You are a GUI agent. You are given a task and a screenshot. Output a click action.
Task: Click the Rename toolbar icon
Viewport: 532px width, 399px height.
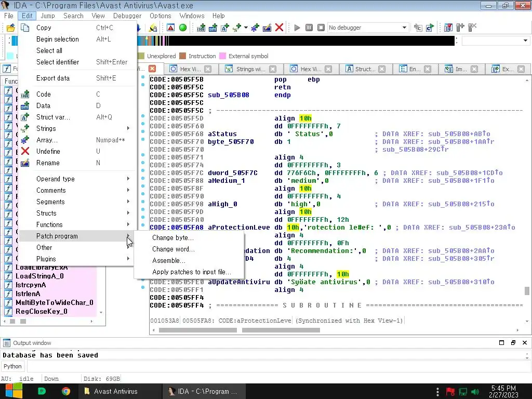267,28
